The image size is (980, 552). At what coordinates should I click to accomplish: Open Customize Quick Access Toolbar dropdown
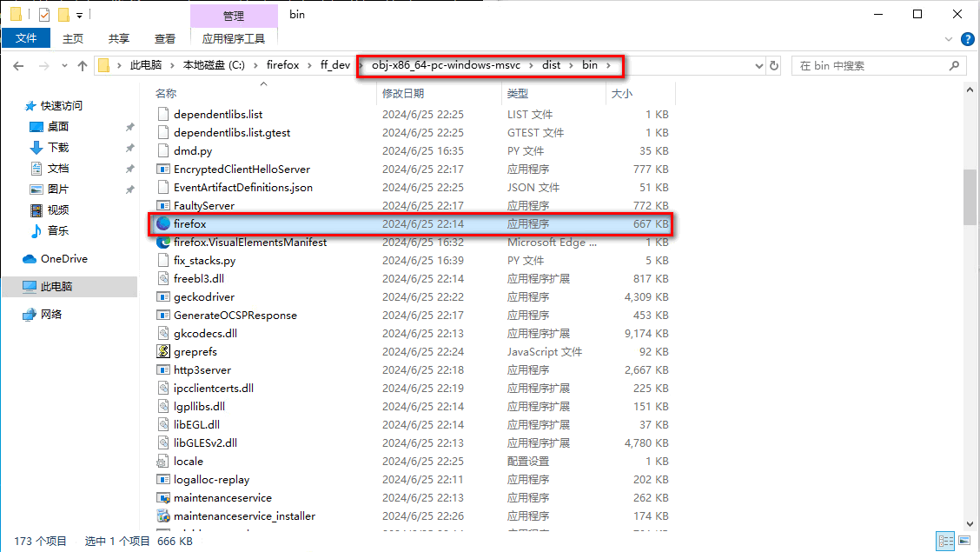coord(79,15)
